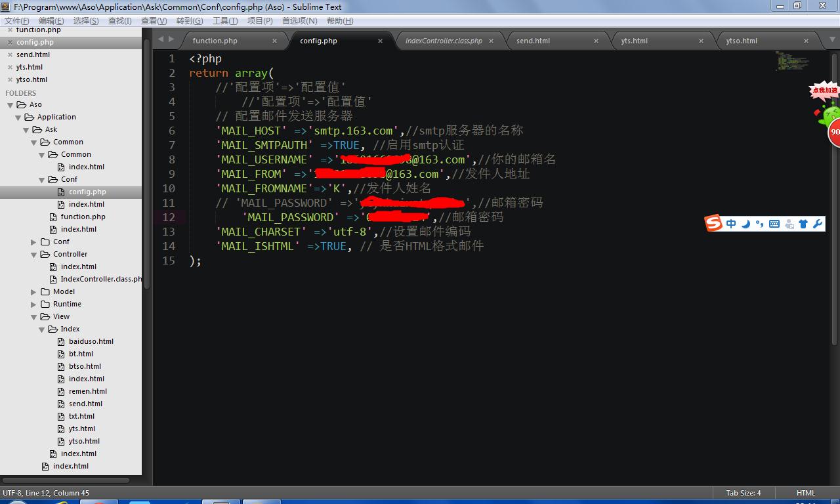Toggle the moon half-width icon on IME bar

[745, 224]
